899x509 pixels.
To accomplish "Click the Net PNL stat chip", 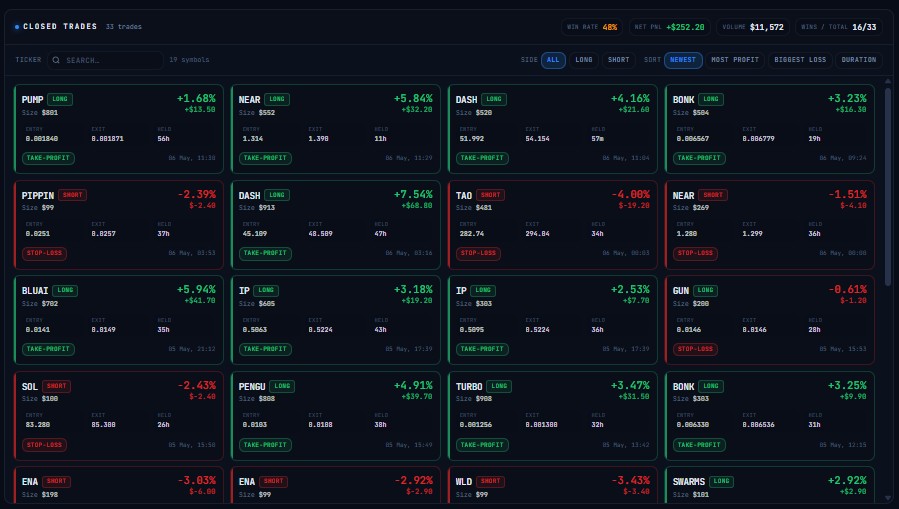I will tap(670, 27).
